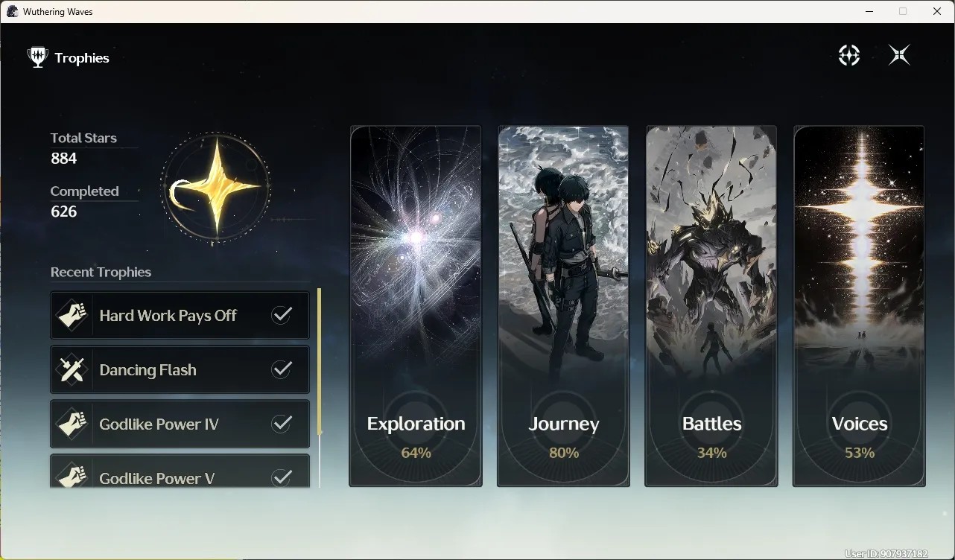Click the User ID text at bottom right
The image size is (955, 560).
[x=886, y=553]
